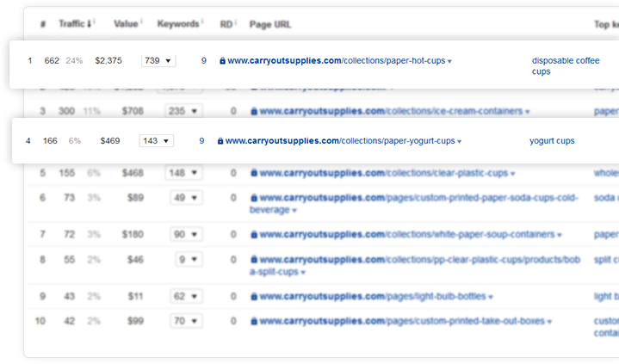619x364 pixels.
Task: Click the lock icon beside paper-hot-cups URL
Action: click(x=223, y=61)
